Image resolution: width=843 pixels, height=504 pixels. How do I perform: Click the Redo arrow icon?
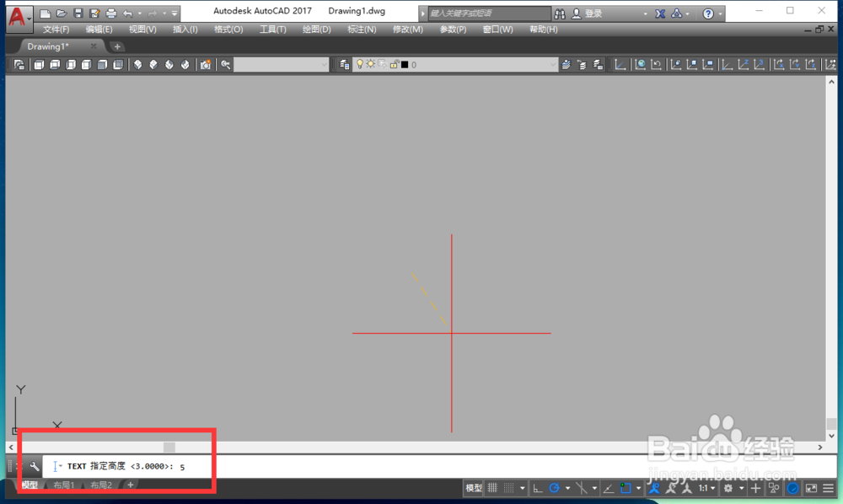point(153,13)
